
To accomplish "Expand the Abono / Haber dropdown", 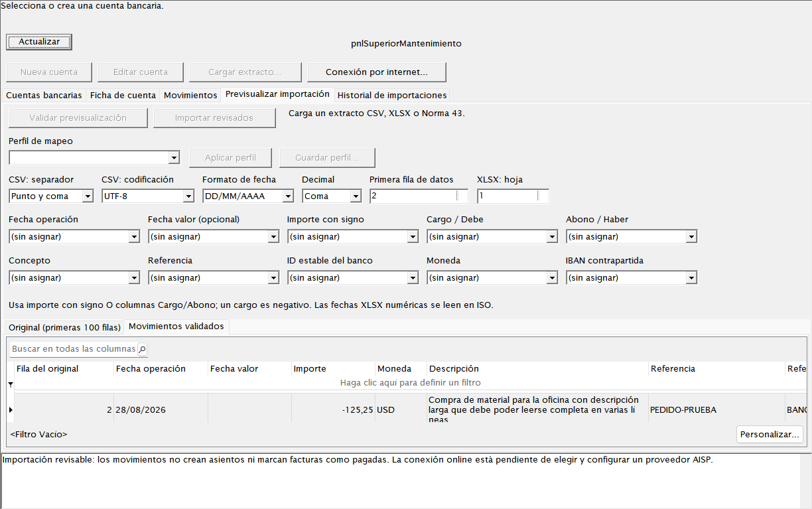I will (x=691, y=237).
